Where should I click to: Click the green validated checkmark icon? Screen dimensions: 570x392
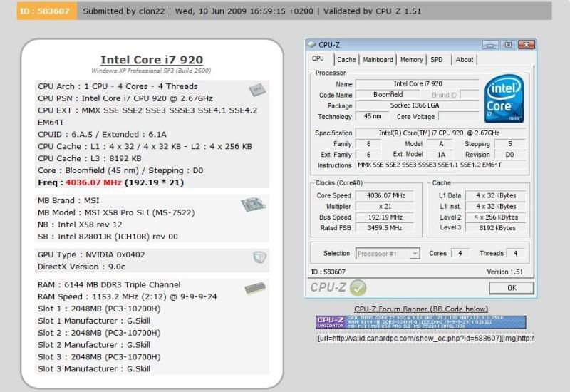[358, 288]
